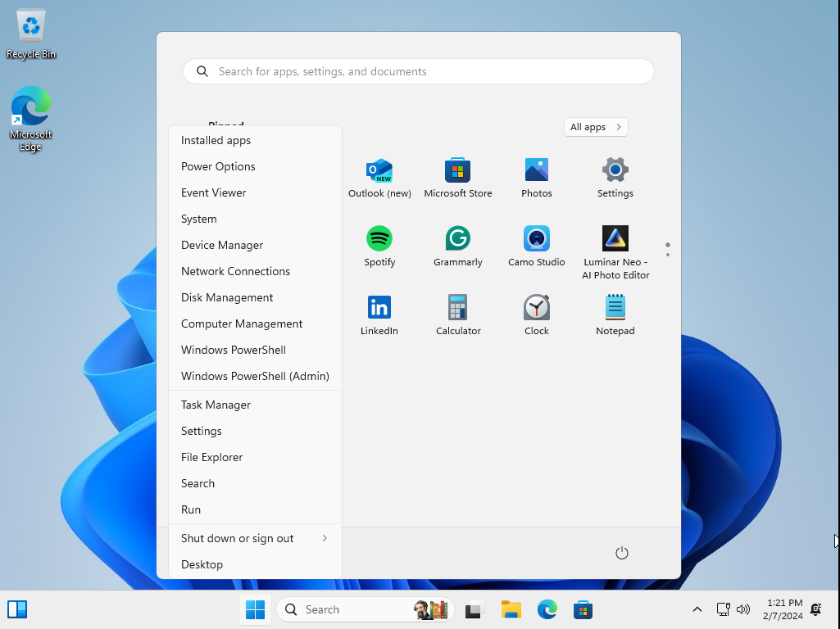Open Microsoft Store from the taskbar
The width and height of the screenshot is (840, 629).
(583, 609)
